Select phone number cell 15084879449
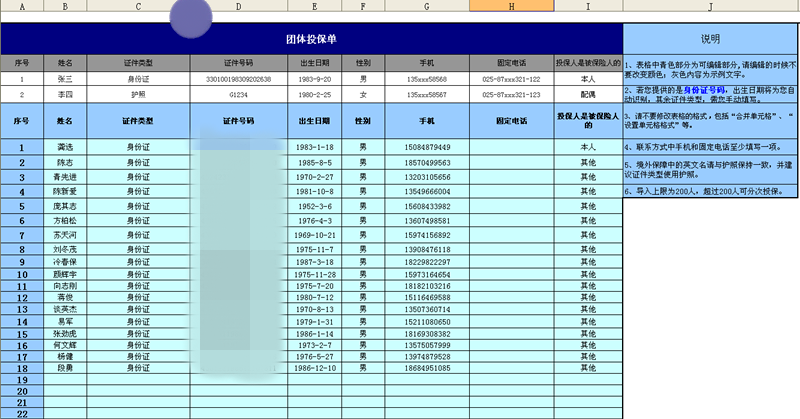800x419 pixels. 427,147
